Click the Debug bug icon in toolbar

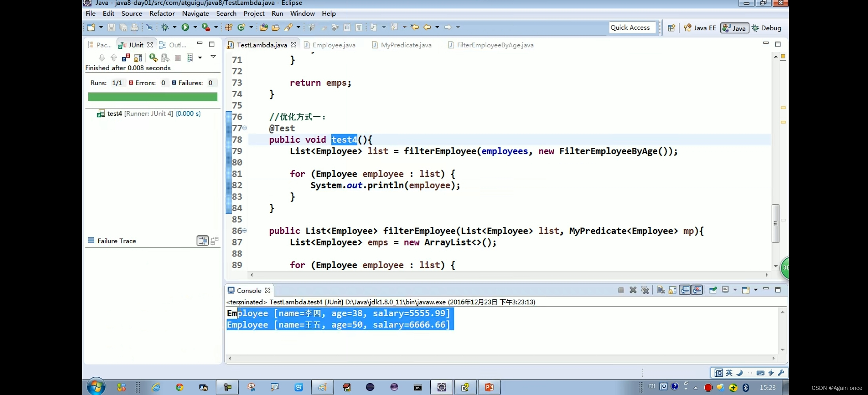[165, 27]
